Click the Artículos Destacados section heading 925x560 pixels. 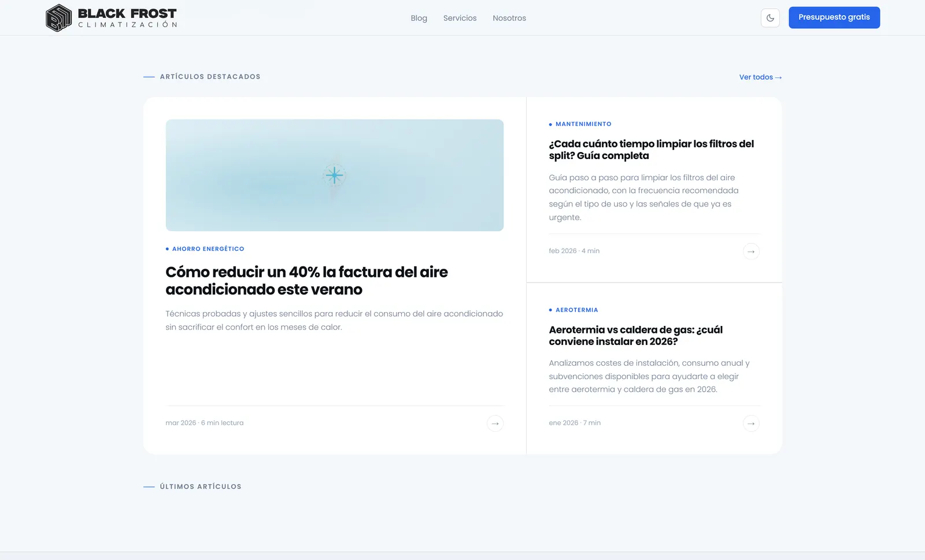tap(210, 77)
